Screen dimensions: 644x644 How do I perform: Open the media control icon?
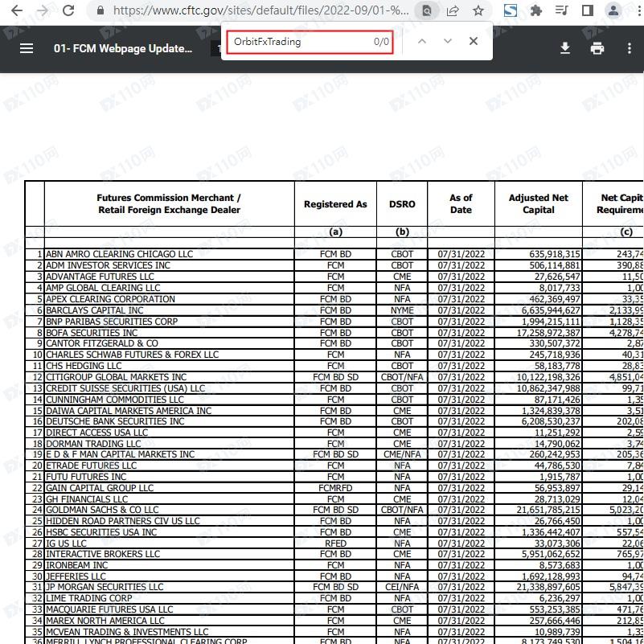click(562, 11)
